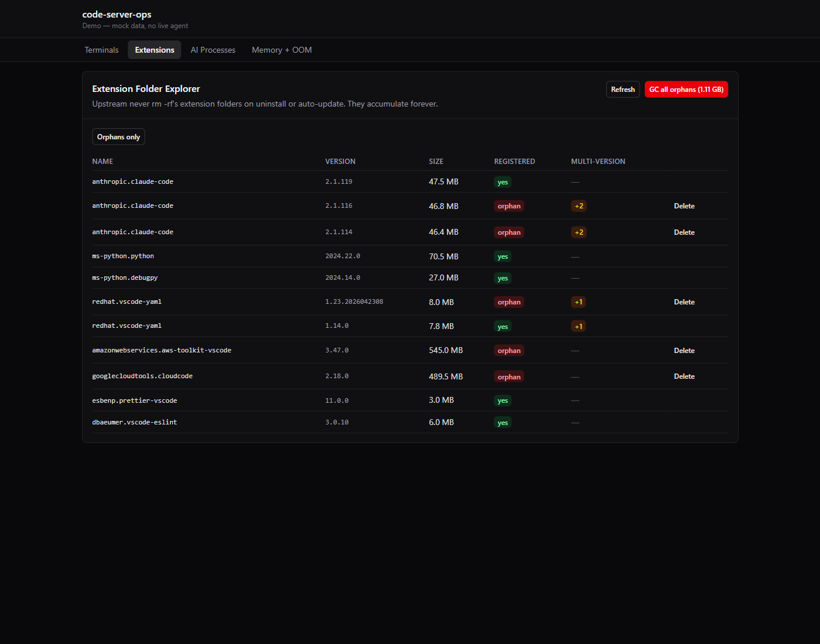Switch to AI Processes tab
The image size is (820, 644).
[x=213, y=50]
